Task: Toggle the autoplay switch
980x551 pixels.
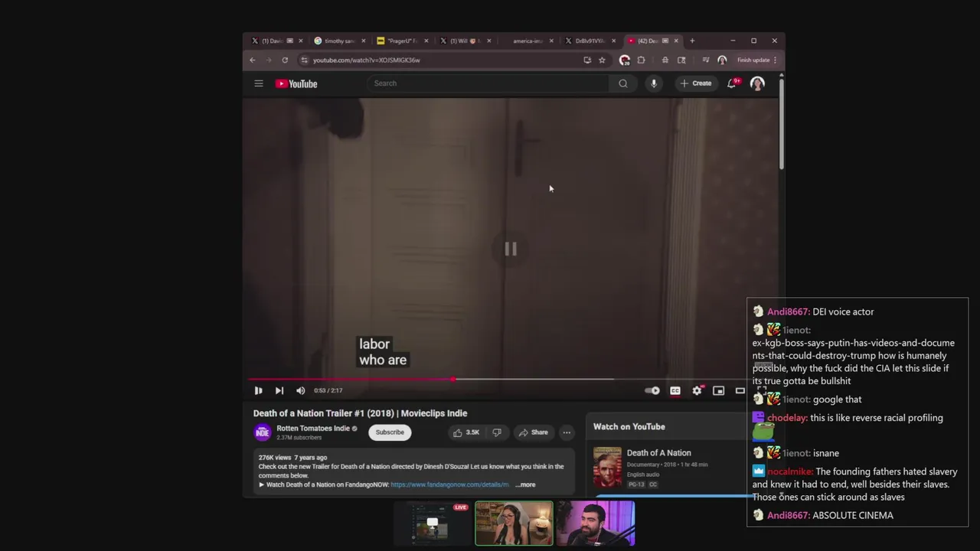Action: (652, 390)
